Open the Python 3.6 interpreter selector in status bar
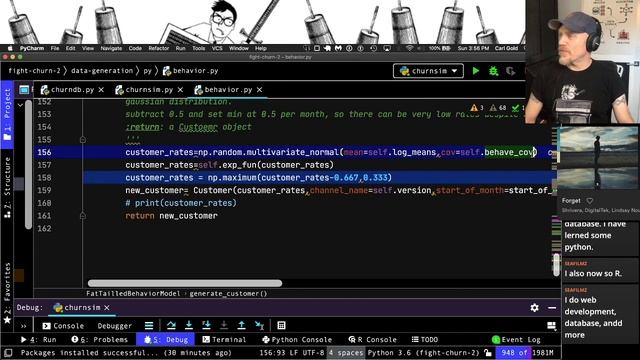 (x=423, y=353)
